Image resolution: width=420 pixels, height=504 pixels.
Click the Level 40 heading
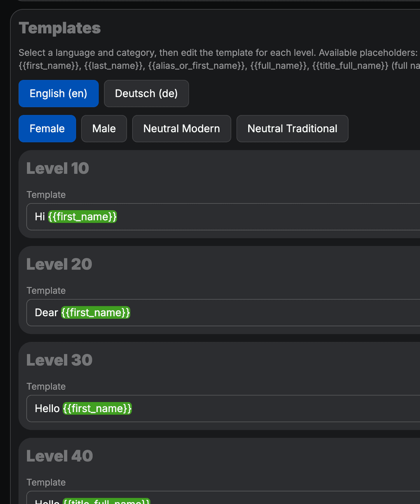pyautogui.click(x=59, y=456)
